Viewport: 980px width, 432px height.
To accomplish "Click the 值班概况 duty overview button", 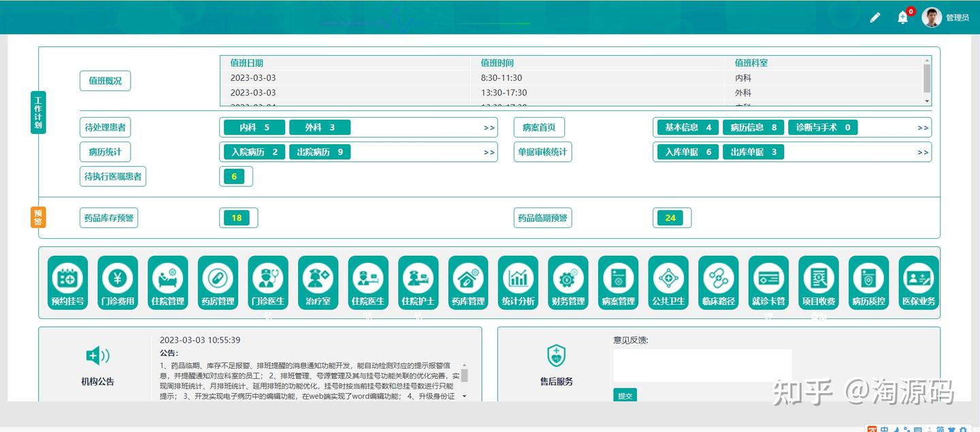I will point(105,80).
